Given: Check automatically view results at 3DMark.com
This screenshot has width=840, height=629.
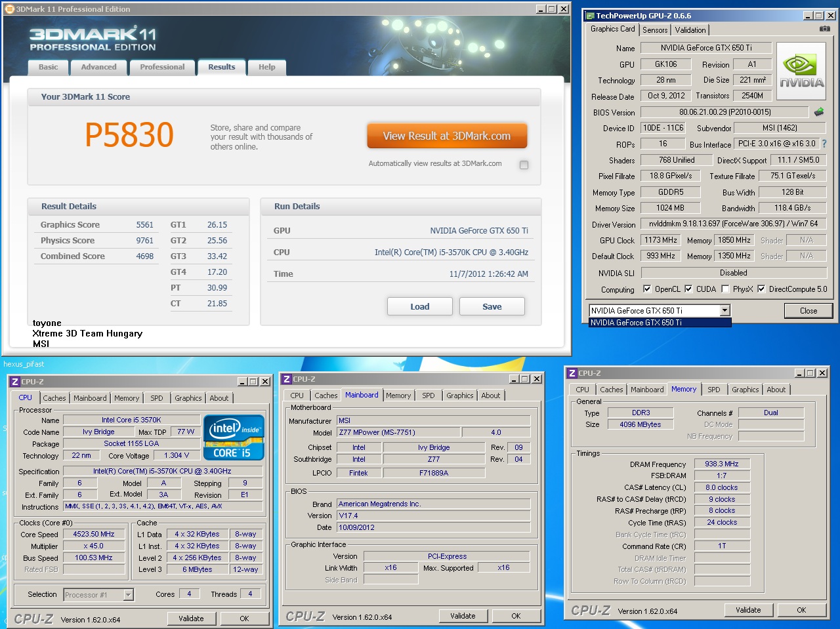Looking at the screenshot, I should click(524, 165).
